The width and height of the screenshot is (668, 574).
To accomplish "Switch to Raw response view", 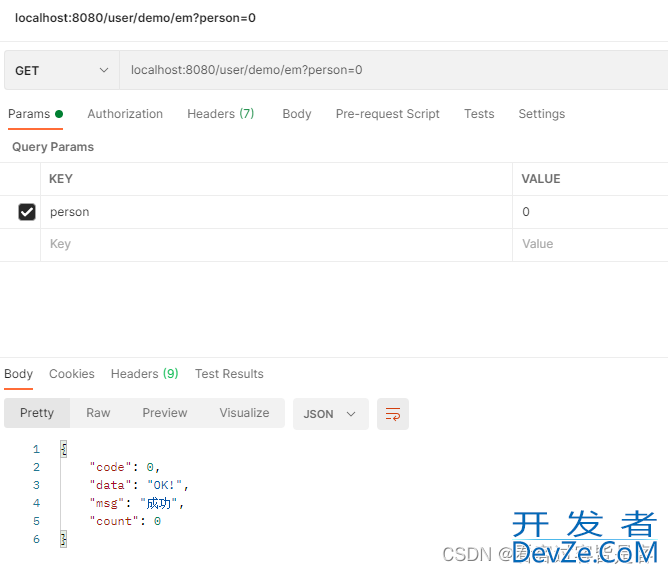I will pos(98,413).
